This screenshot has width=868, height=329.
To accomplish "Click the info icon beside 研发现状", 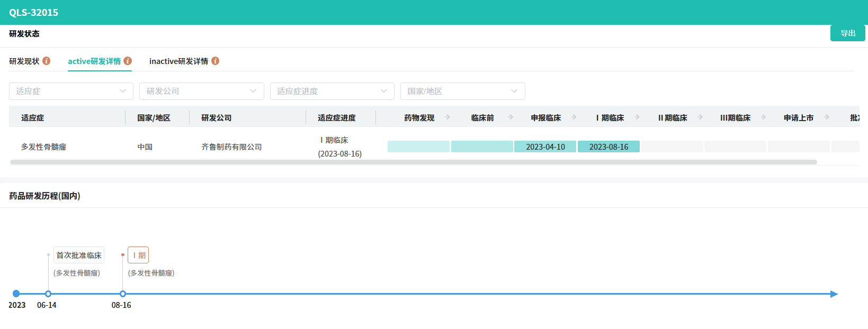I will pos(47,61).
